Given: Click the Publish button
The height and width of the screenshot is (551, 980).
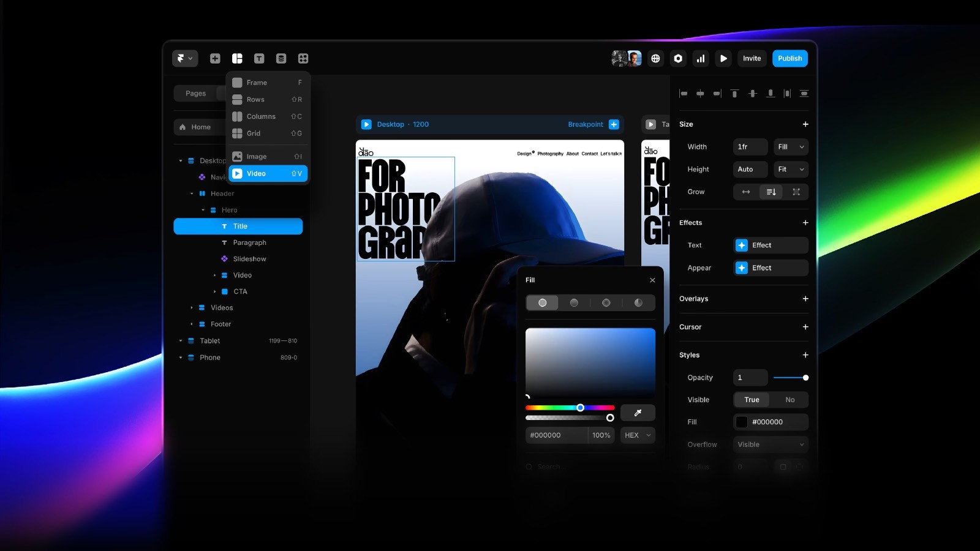Looking at the screenshot, I should 790,58.
